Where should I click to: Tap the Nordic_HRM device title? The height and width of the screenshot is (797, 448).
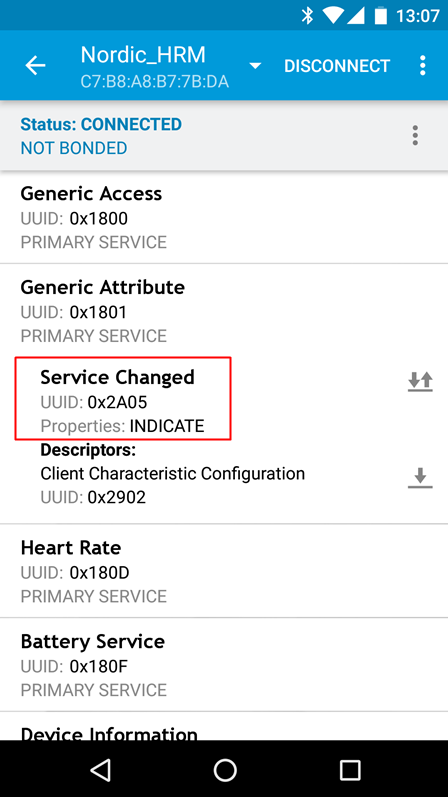[143, 54]
